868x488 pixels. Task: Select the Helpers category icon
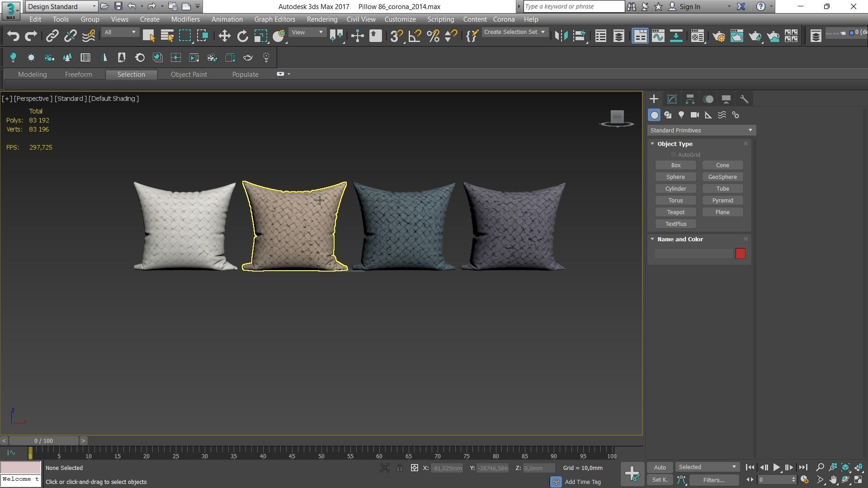708,115
